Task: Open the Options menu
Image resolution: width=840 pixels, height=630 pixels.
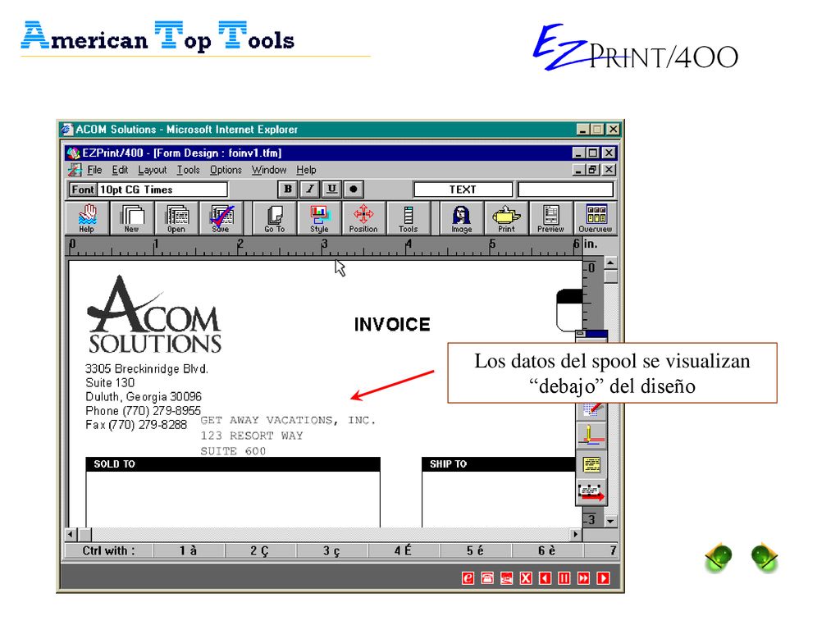Action: (226, 170)
